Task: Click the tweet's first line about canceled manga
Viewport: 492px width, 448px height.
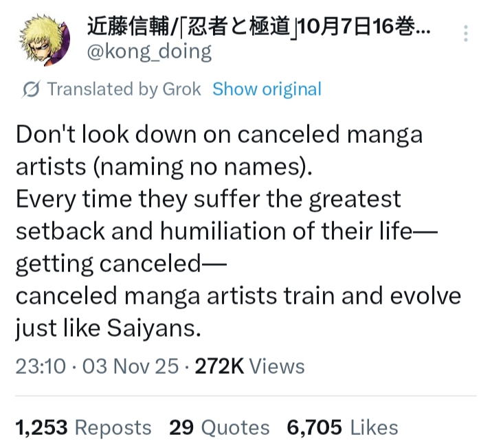Action: coord(219,134)
